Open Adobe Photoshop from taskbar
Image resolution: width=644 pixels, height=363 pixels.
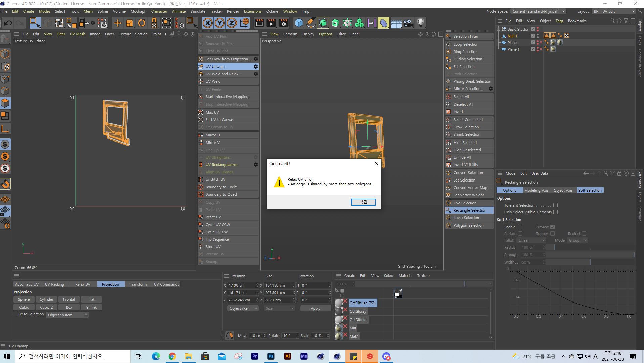point(271,356)
